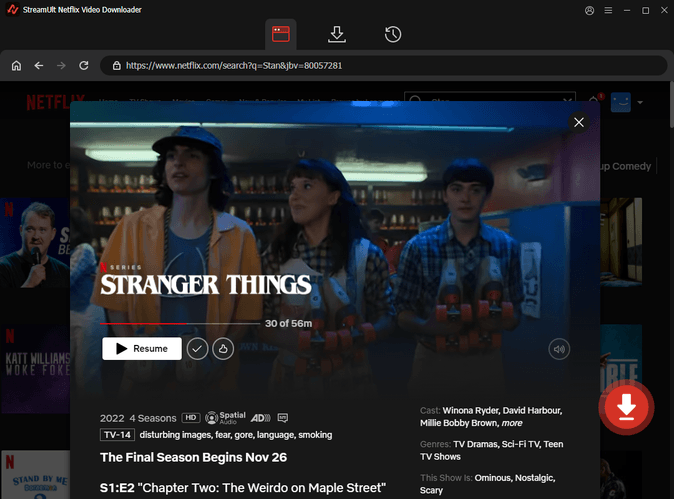This screenshot has height=499, width=674.
Task: Rate Stranger Things with thumbs up
Action: 223,349
